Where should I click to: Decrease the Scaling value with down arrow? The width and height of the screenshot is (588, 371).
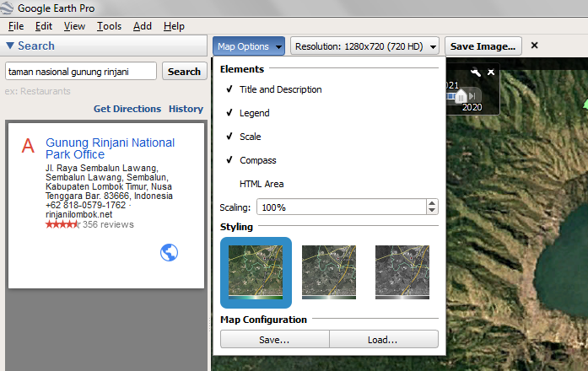point(432,210)
